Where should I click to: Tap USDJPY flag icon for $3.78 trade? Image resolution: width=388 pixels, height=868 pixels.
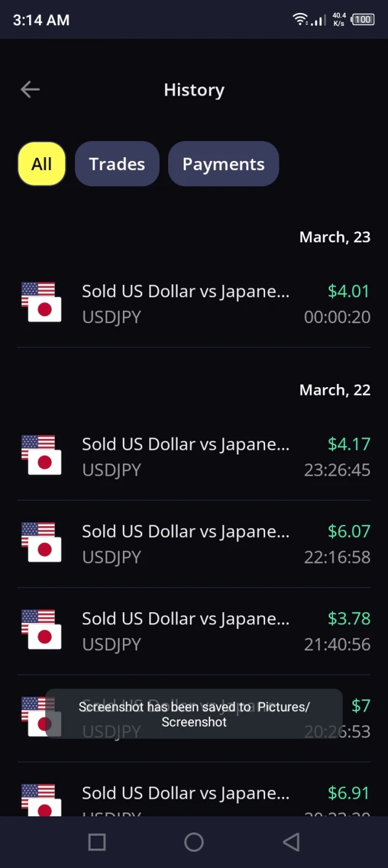[x=41, y=630]
